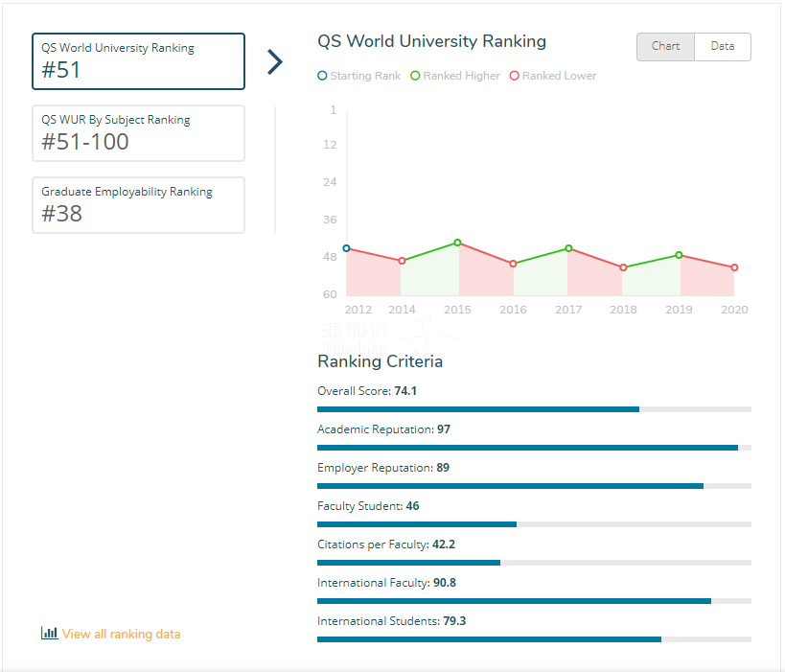Select the QS World University Ranking #51 card

click(138, 61)
